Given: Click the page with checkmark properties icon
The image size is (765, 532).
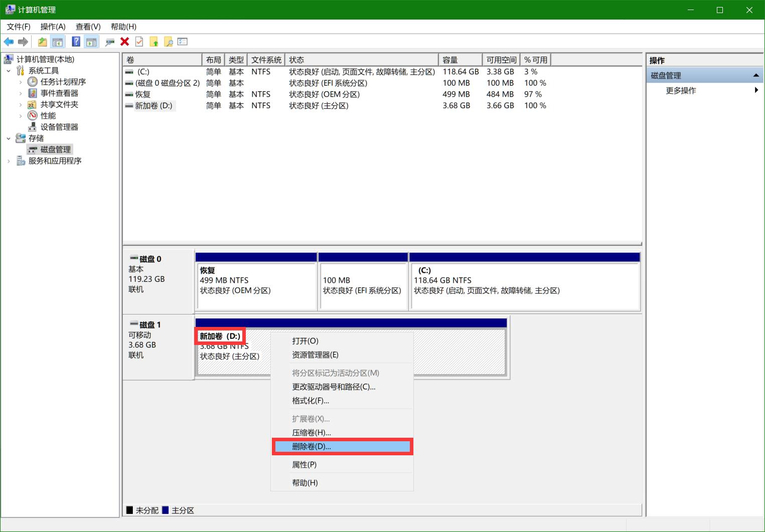Looking at the screenshot, I should point(139,42).
